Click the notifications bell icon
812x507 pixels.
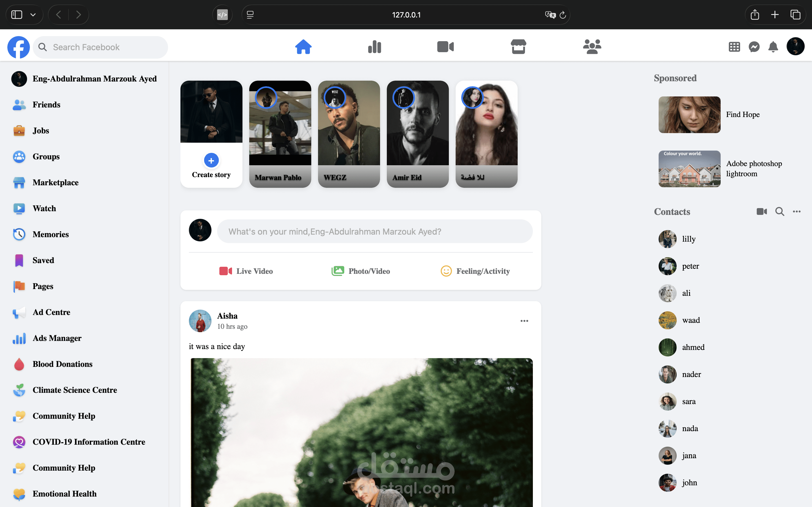[773, 47]
